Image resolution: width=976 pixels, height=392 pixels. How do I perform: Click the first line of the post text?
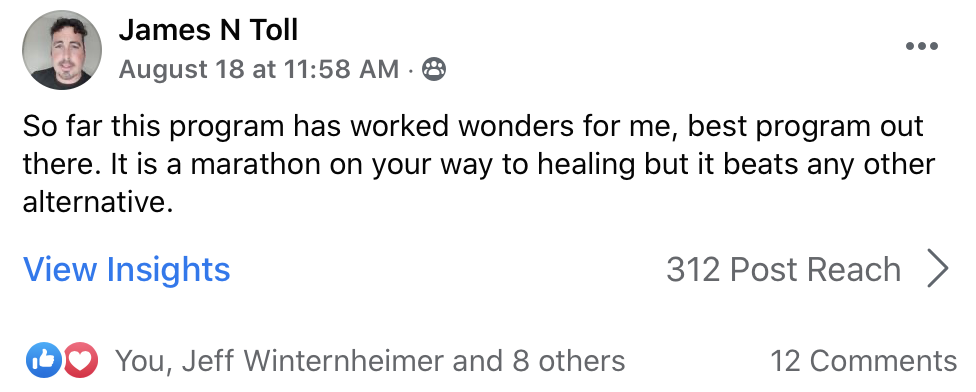473,127
